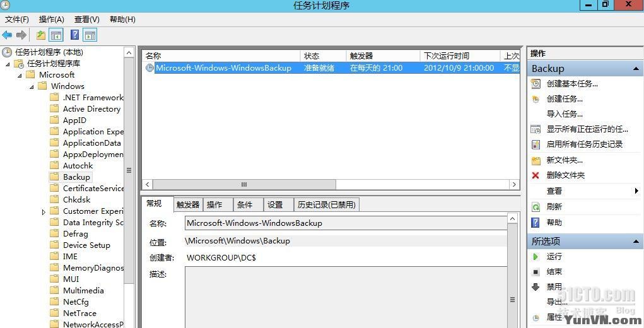Click the 2012/10/9 21:00:00 cell
The width and height of the screenshot is (644, 328).
pyautogui.click(x=459, y=68)
